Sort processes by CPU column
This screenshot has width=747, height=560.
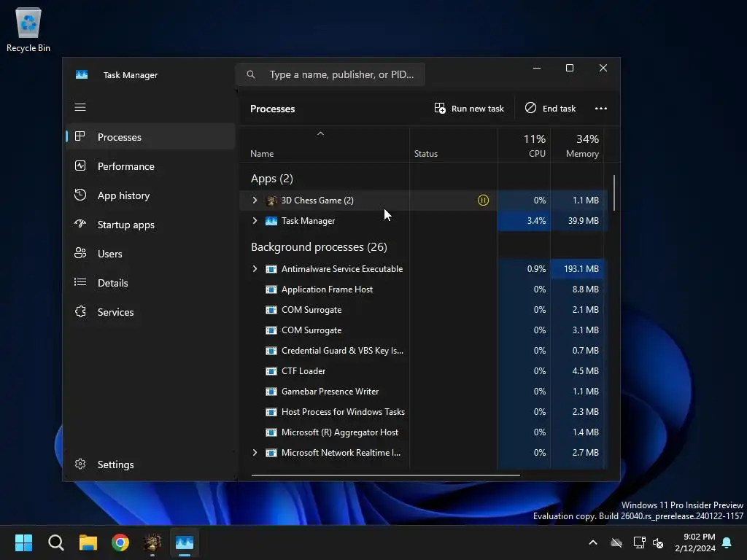[524, 146]
